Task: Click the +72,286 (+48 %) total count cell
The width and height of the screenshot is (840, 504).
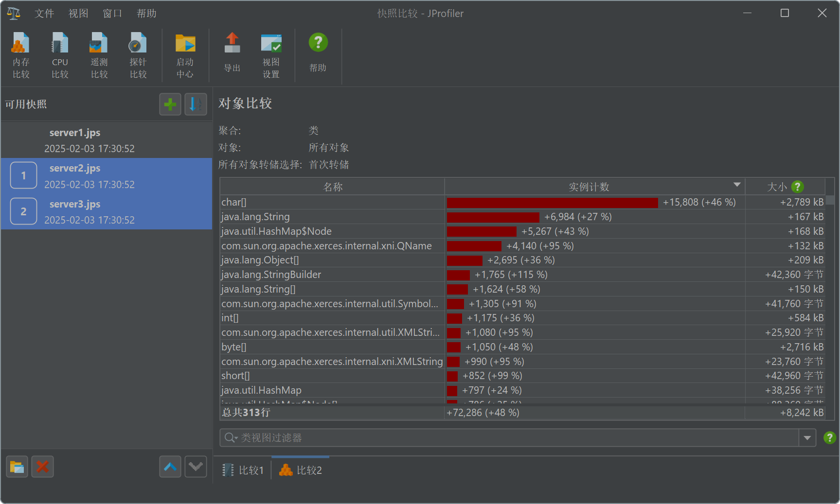Action: 595,413
